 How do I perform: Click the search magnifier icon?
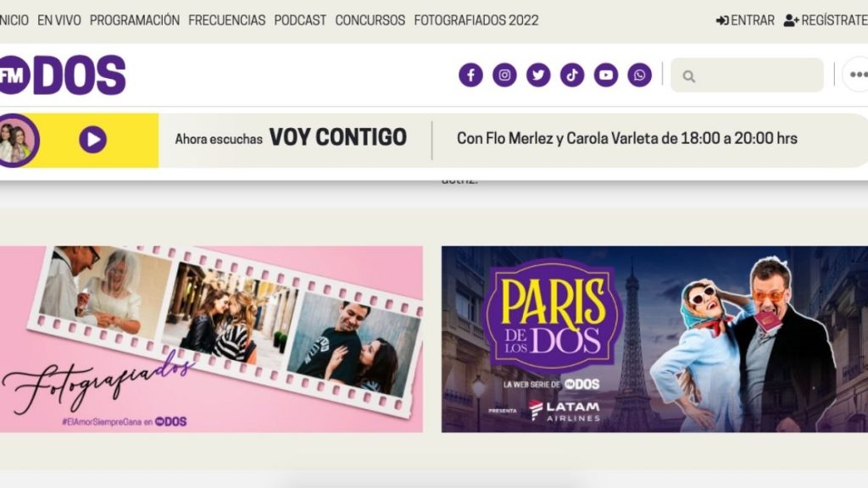click(x=688, y=76)
